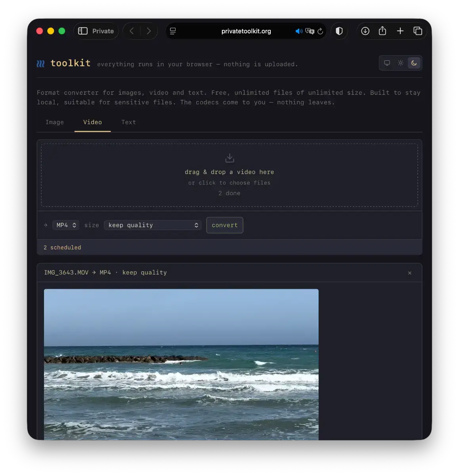Open a new tab with the plus icon

[x=400, y=31]
